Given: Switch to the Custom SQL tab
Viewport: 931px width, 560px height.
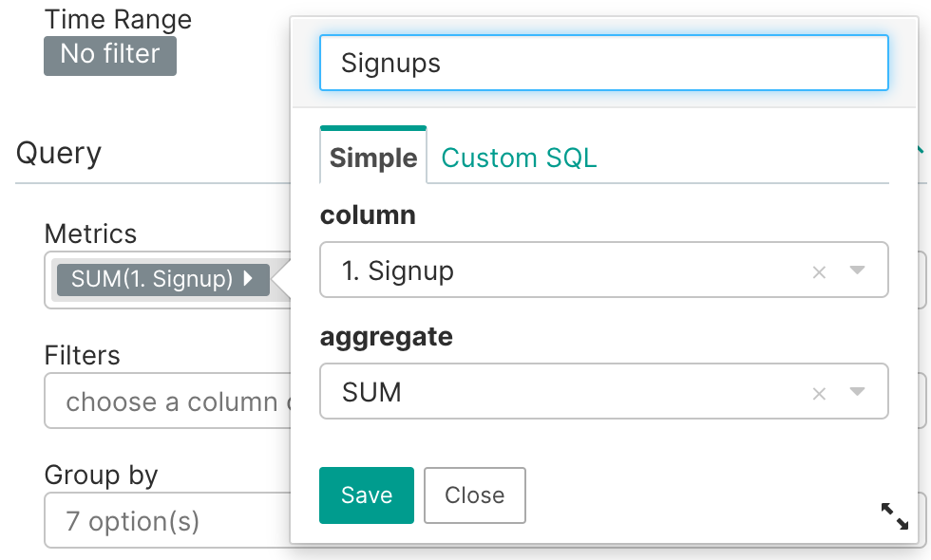Looking at the screenshot, I should (x=519, y=158).
